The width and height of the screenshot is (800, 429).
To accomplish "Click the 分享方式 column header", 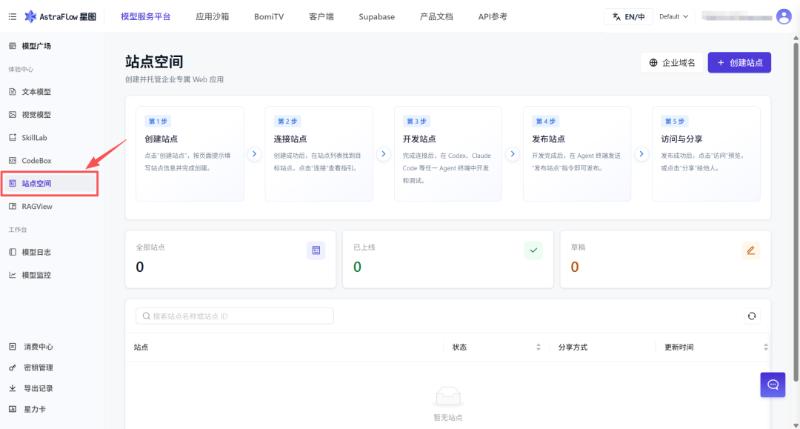I will point(572,347).
